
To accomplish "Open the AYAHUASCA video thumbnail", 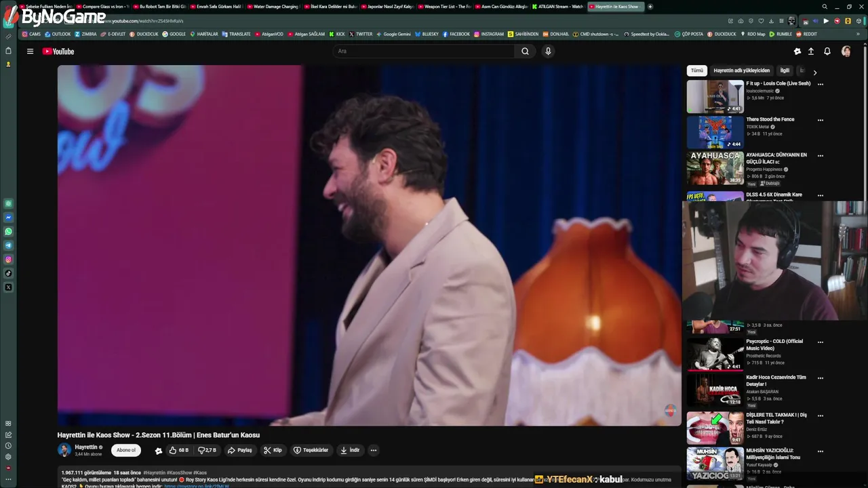I will pos(715,168).
